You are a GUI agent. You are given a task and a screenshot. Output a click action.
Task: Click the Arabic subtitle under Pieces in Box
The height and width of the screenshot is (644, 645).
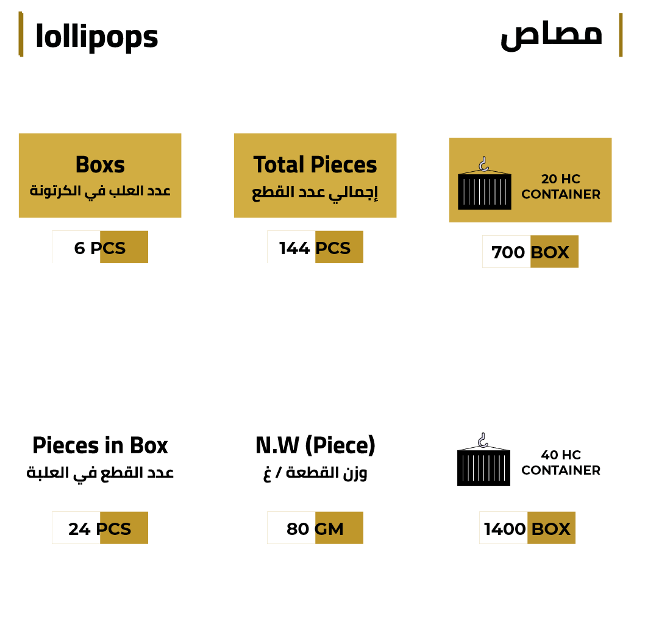[x=100, y=473]
